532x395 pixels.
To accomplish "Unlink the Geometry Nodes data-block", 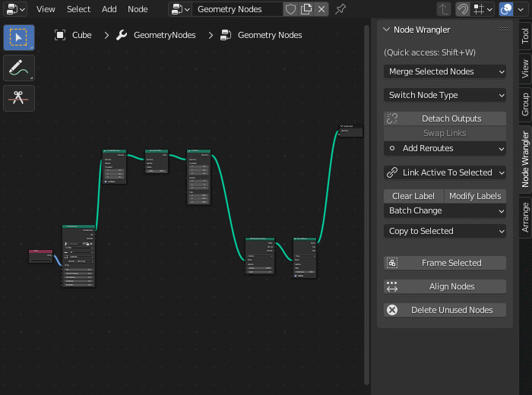I will point(321,9).
